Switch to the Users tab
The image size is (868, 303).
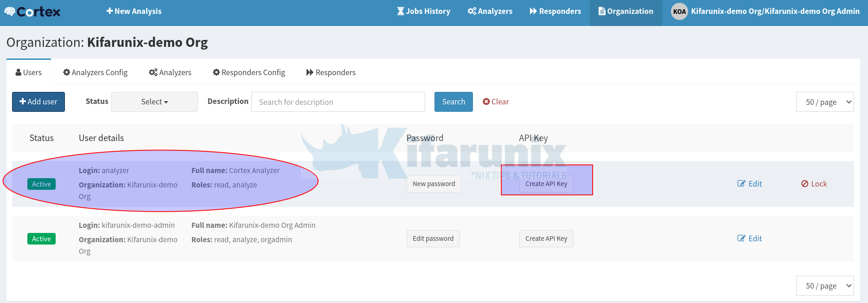[29, 72]
